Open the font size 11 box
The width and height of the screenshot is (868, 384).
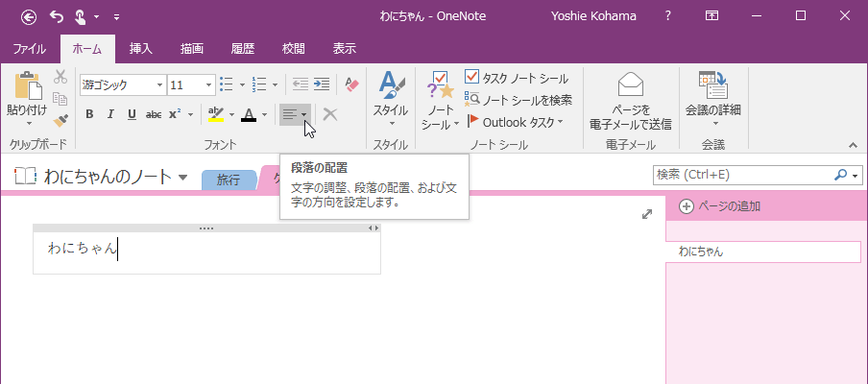(x=191, y=85)
